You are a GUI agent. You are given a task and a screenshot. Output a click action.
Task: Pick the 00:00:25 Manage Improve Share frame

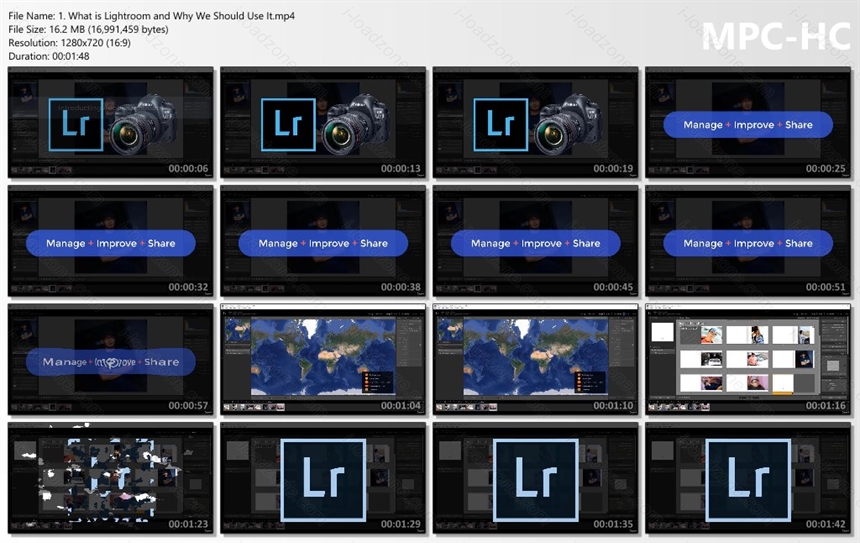click(x=748, y=123)
